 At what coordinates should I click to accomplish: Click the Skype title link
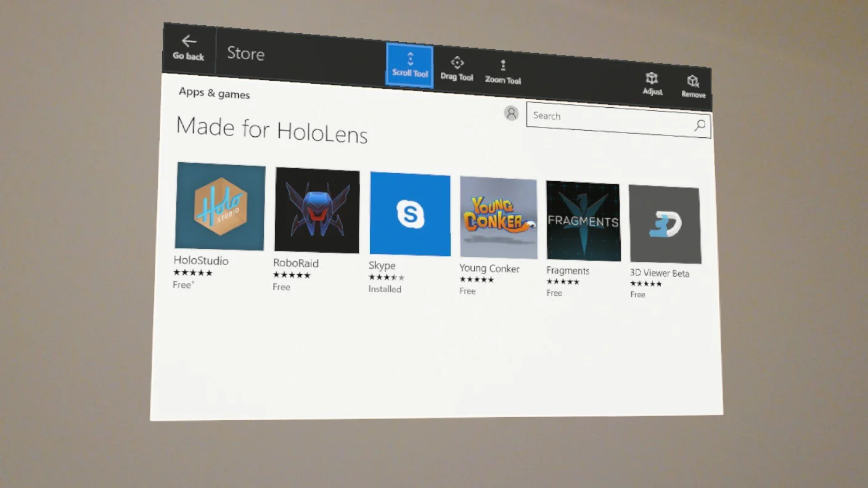382,266
